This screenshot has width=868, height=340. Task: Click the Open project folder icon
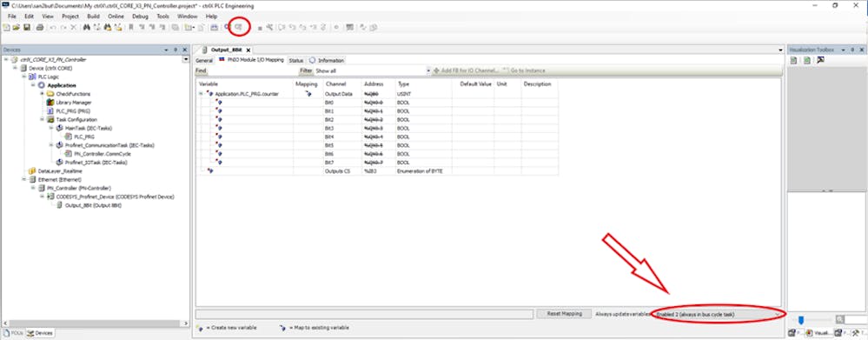(x=16, y=27)
